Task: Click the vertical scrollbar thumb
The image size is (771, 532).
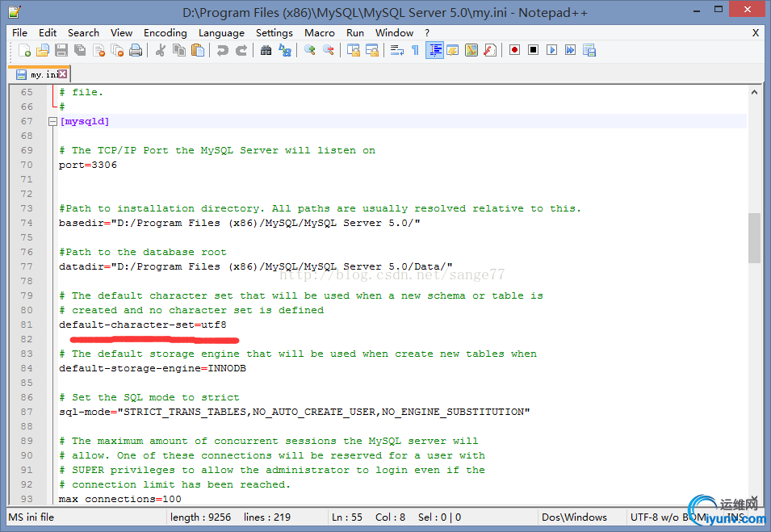Action: click(x=754, y=238)
